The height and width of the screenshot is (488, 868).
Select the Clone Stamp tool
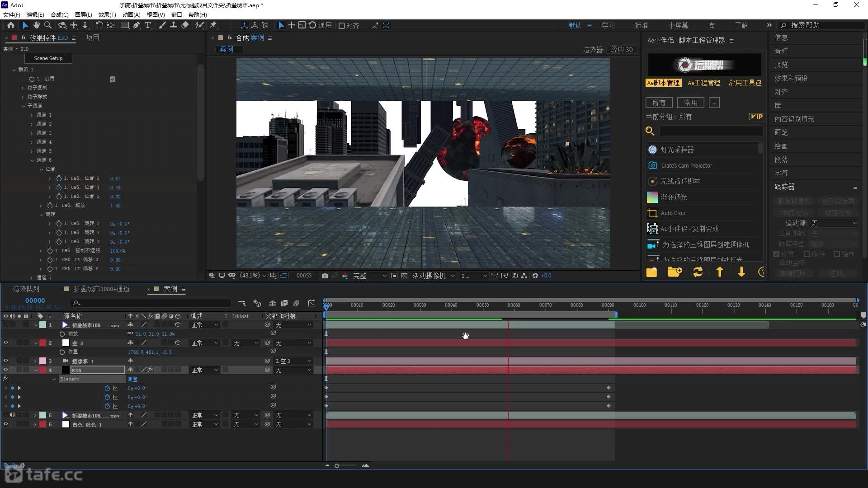click(x=173, y=25)
